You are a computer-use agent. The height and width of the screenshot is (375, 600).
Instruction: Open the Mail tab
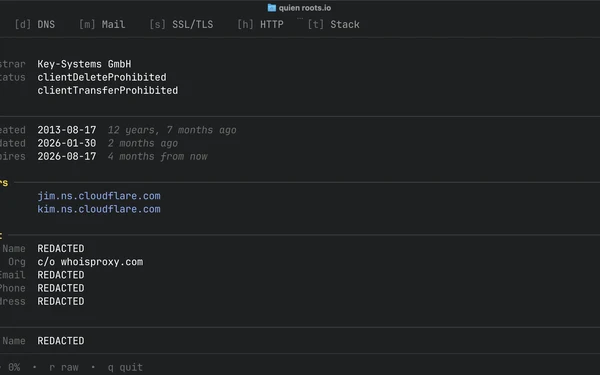tap(102, 24)
